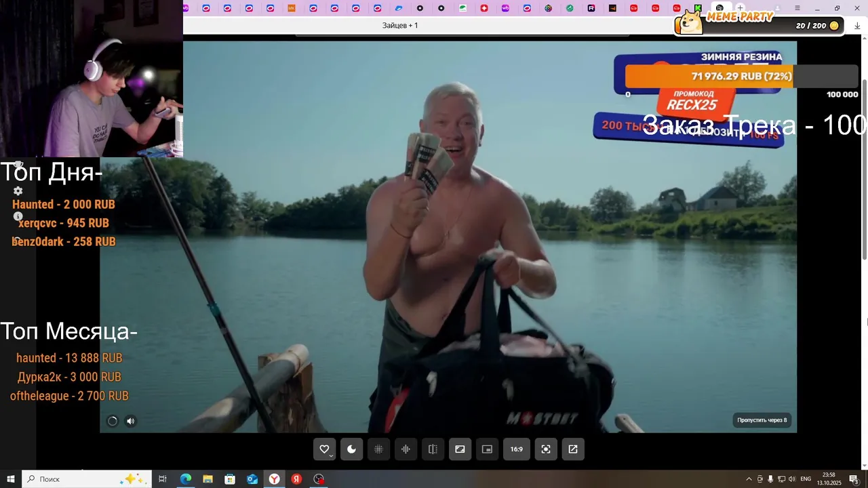Screen dimensions: 868x488
Task: Open the system volume tray icon
Action: click(x=792, y=479)
